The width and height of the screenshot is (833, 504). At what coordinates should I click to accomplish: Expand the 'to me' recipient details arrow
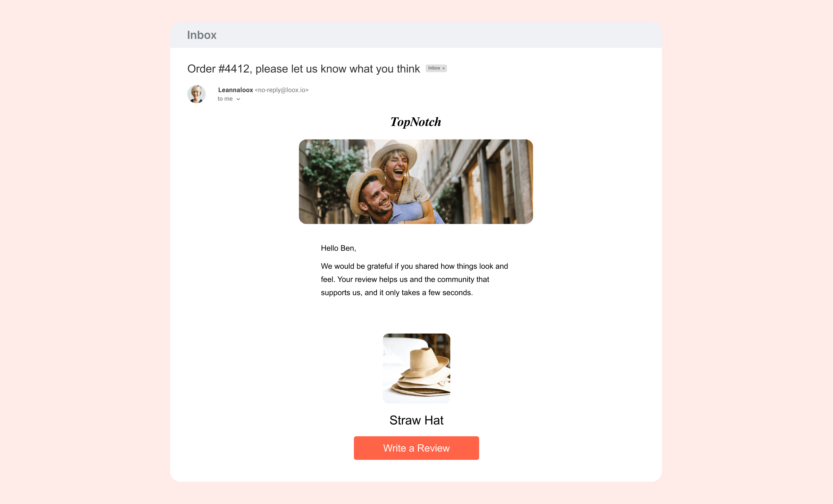(x=238, y=99)
